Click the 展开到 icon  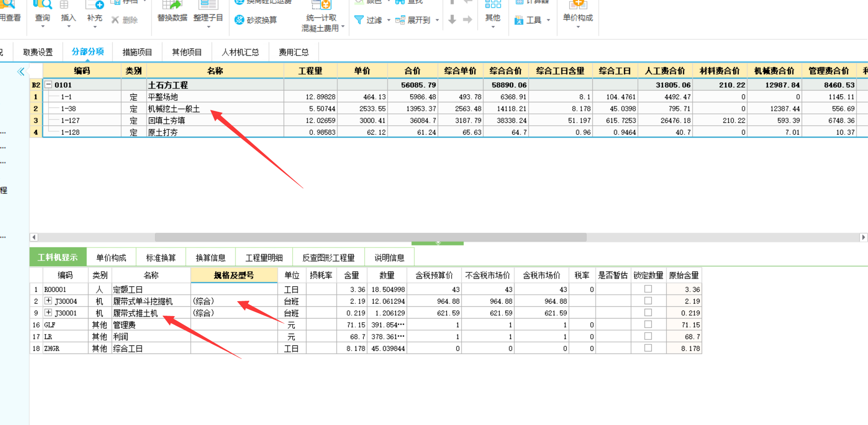[x=400, y=20]
